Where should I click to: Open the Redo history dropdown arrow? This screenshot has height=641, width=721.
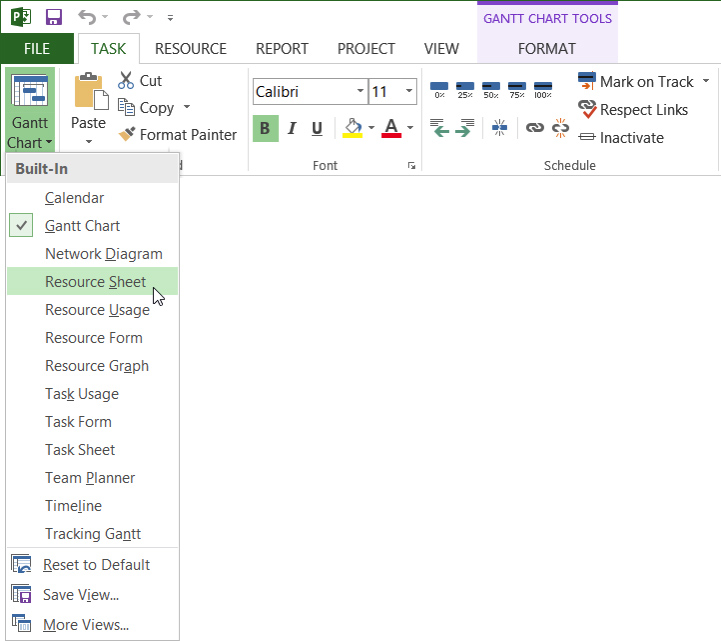[x=150, y=17]
